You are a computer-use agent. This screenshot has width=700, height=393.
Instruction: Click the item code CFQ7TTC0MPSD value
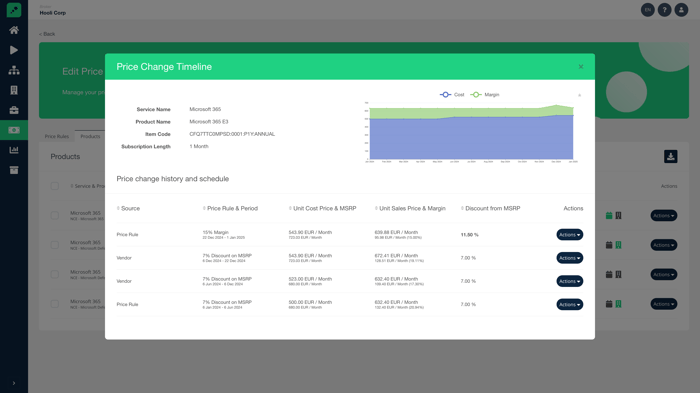tap(232, 134)
